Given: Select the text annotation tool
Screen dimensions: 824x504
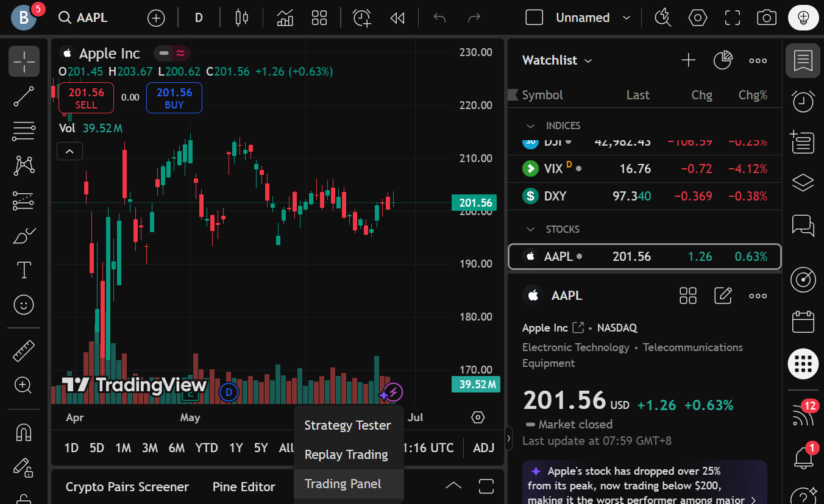Looking at the screenshot, I should pyautogui.click(x=24, y=270).
